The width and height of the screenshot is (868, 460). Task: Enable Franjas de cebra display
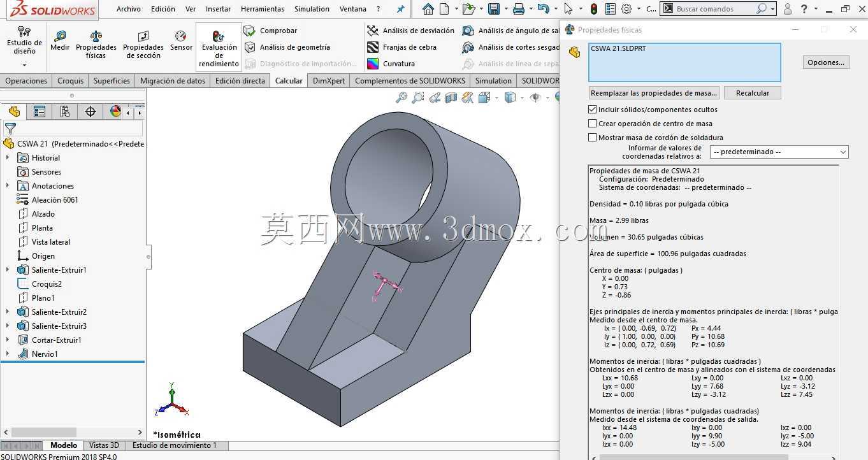(x=401, y=47)
